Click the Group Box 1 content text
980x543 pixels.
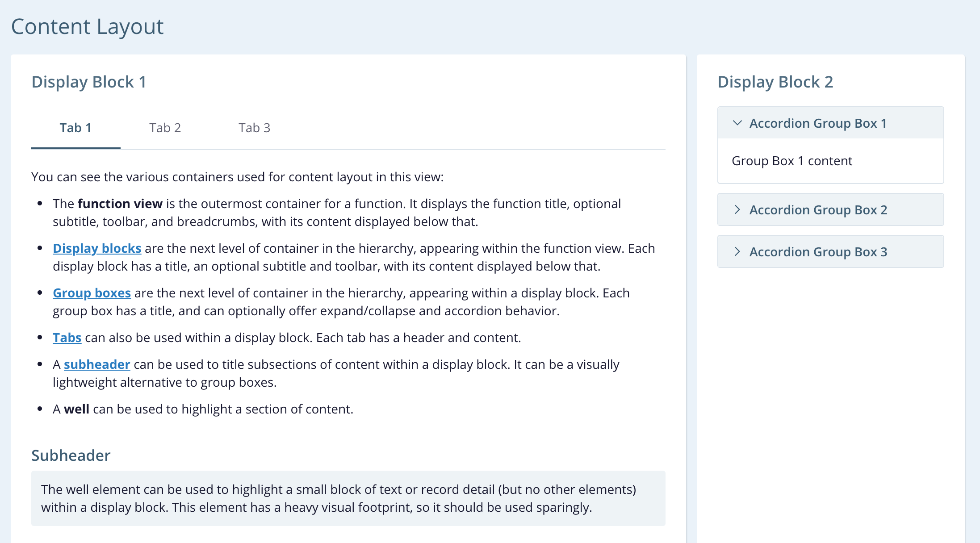pyautogui.click(x=792, y=161)
